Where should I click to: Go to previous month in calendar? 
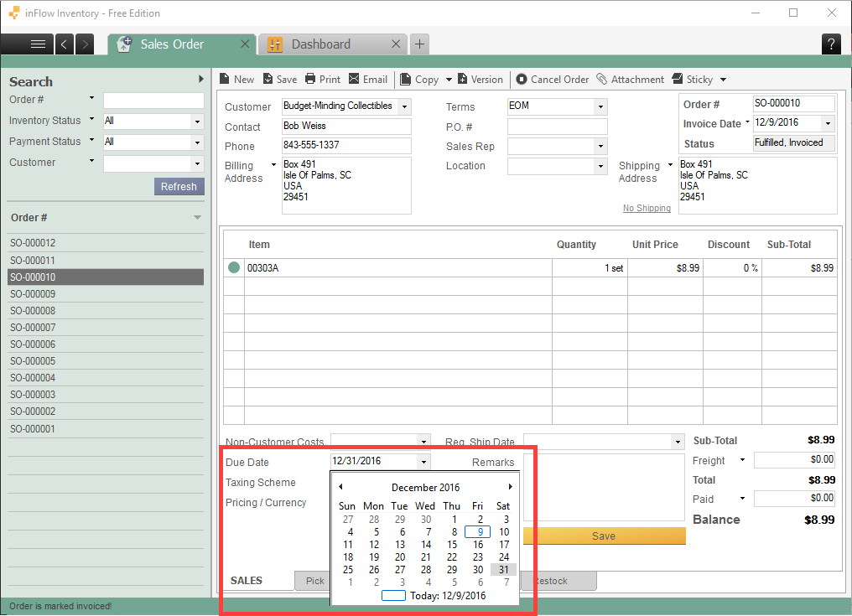tap(340, 487)
